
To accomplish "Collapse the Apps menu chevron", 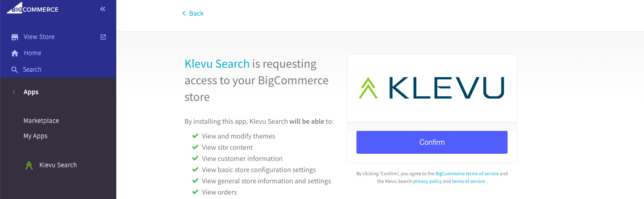I will [x=14, y=92].
